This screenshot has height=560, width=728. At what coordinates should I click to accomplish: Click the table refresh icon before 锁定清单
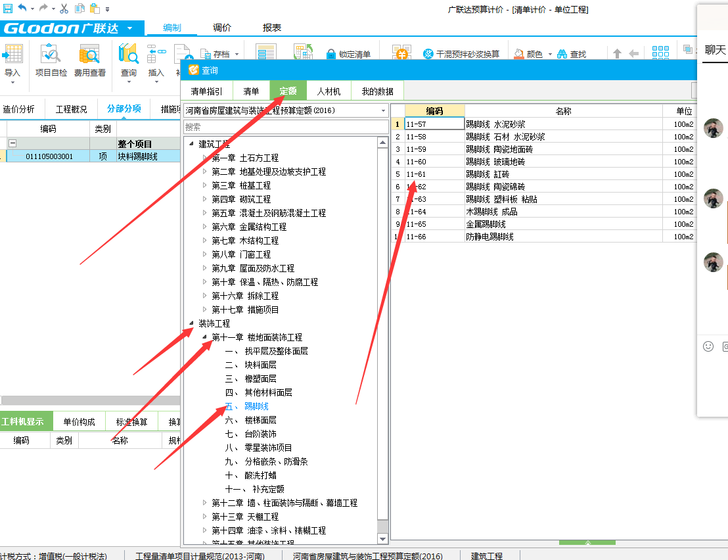point(303,52)
